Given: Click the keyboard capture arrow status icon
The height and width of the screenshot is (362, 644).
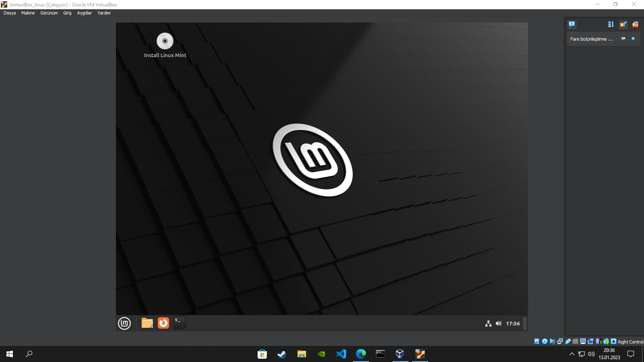Looking at the screenshot, I should 613,341.
